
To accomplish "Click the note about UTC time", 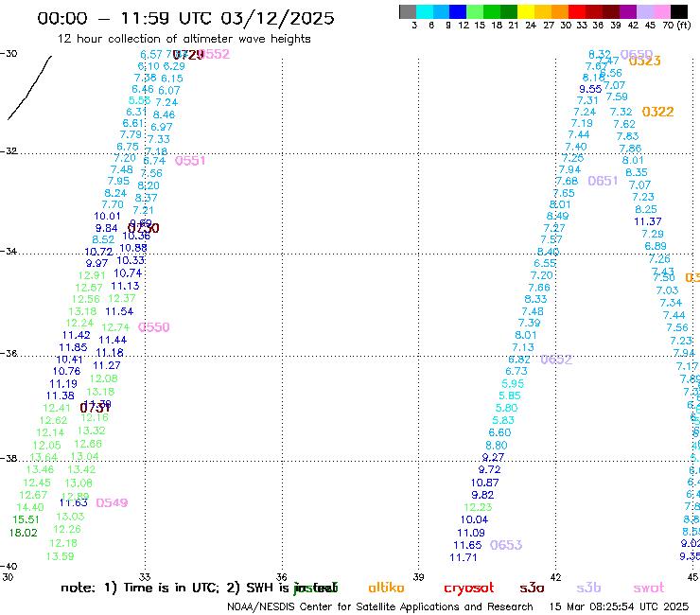I will point(199,588).
